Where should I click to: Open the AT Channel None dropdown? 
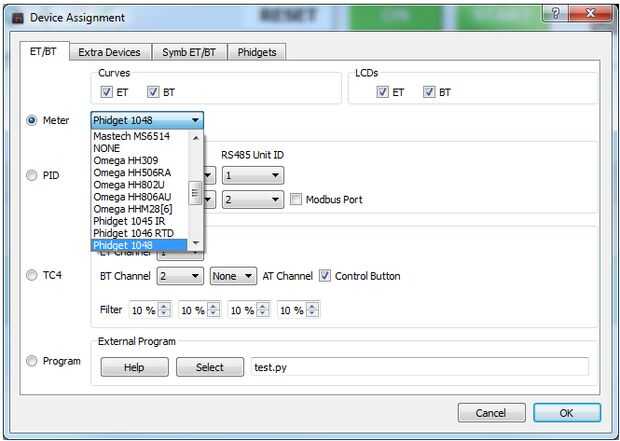(x=232, y=276)
